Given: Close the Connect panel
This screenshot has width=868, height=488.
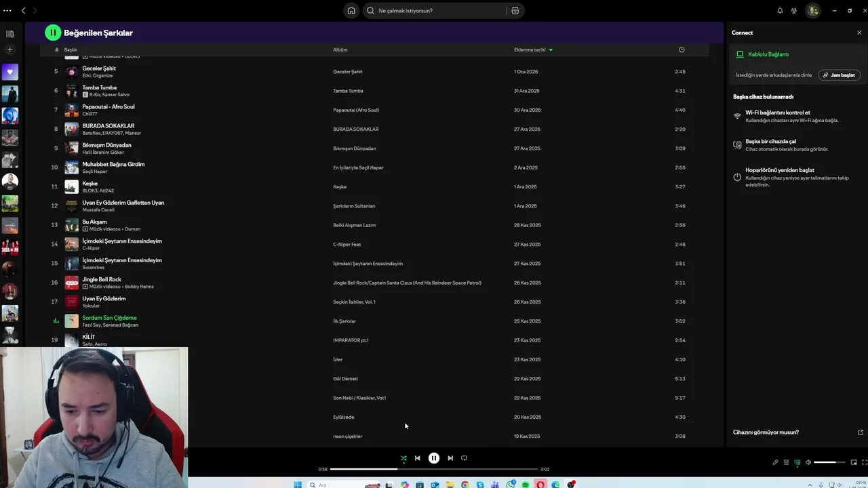Looking at the screenshot, I should 859,33.
